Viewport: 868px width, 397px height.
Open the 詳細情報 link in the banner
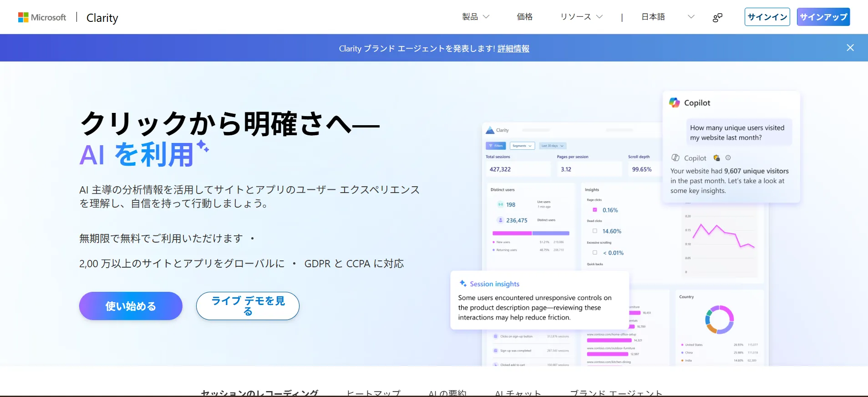513,48
